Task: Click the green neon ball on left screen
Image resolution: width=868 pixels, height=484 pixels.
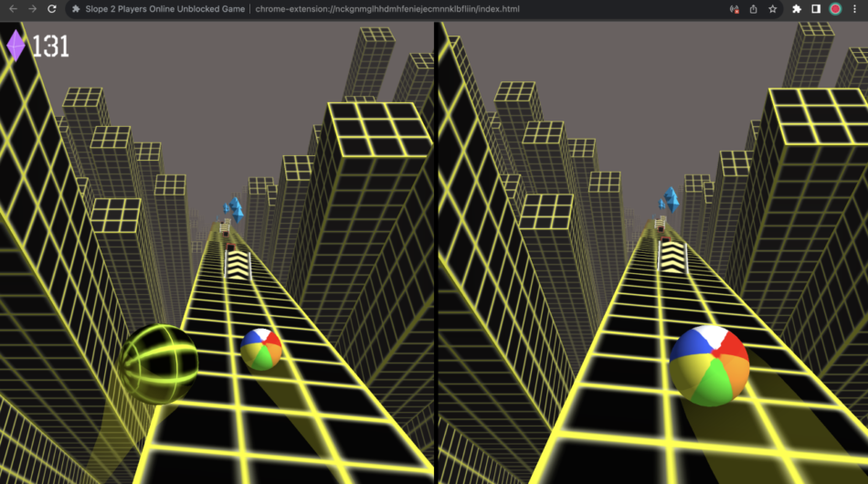Action: click(x=158, y=363)
